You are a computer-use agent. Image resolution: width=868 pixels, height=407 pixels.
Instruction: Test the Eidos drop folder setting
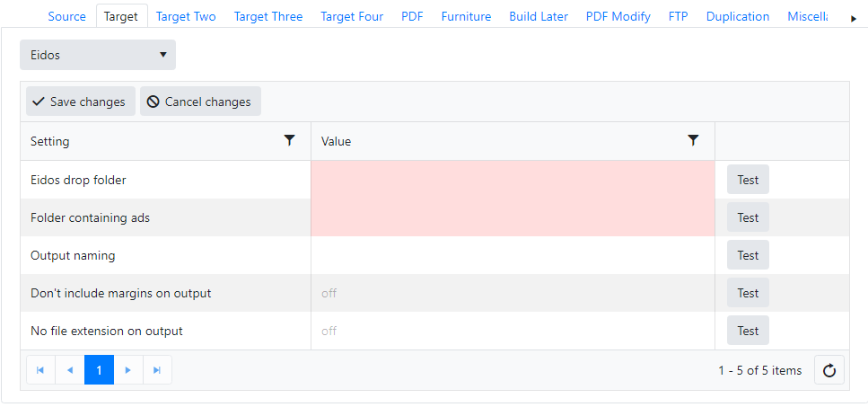point(748,180)
